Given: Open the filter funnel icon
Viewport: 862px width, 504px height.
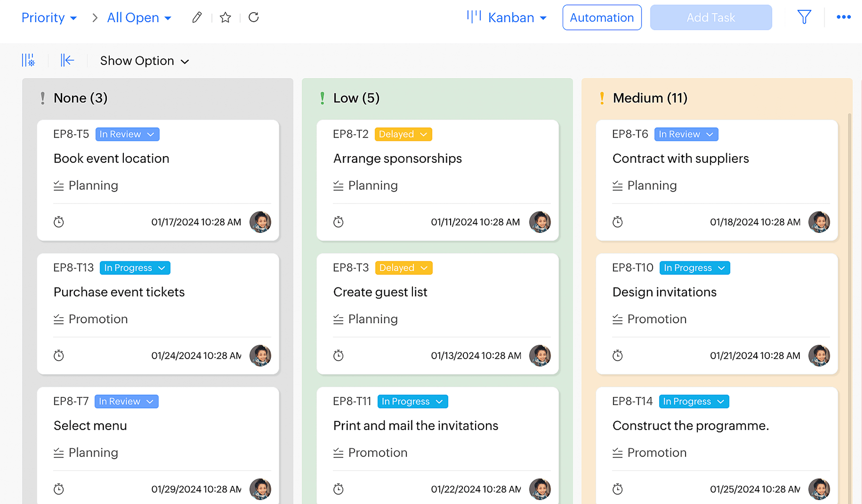Looking at the screenshot, I should pyautogui.click(x=804, y=18).
